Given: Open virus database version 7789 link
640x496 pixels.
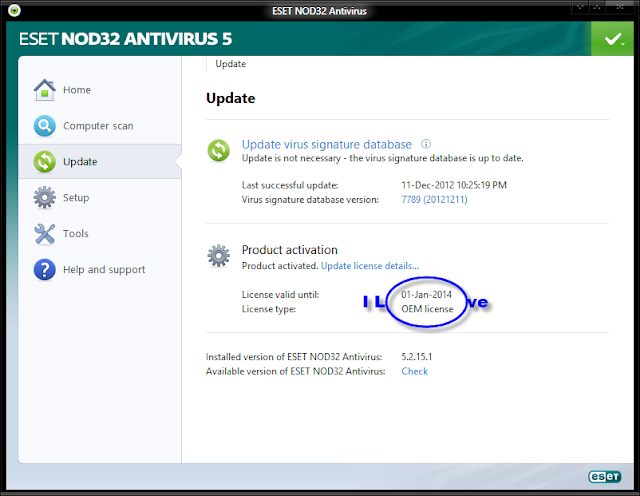Looking at the screenshot, I should [434, 200].
